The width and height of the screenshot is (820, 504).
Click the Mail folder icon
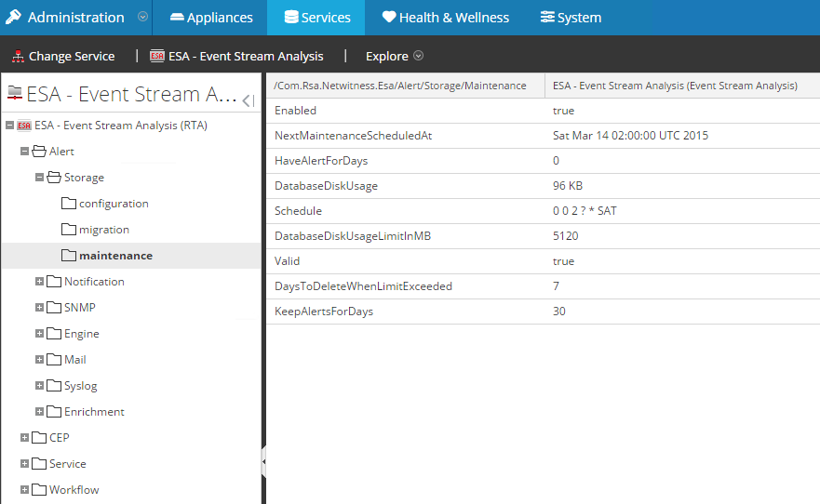[54, 359]
